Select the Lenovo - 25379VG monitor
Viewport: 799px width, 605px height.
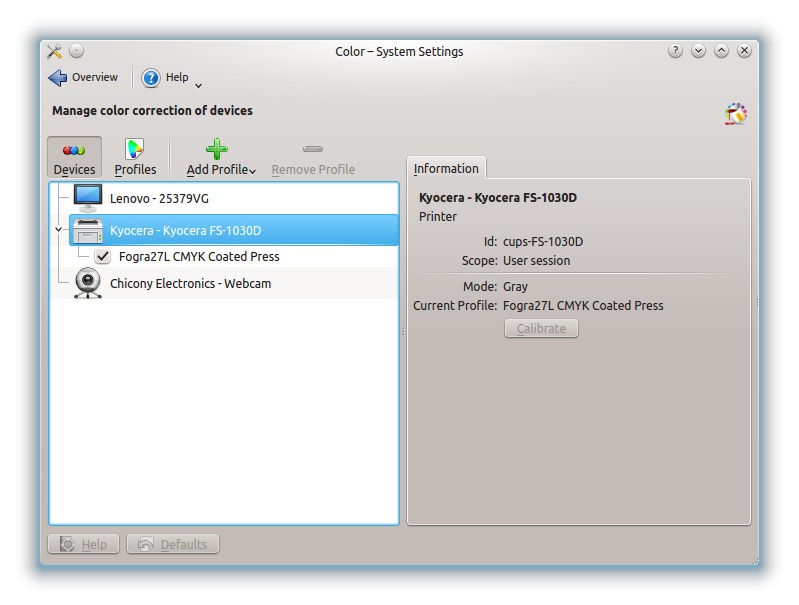point(224,198)
